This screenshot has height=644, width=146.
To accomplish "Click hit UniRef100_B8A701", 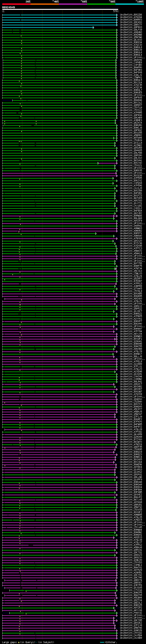I will pos(131,568).
